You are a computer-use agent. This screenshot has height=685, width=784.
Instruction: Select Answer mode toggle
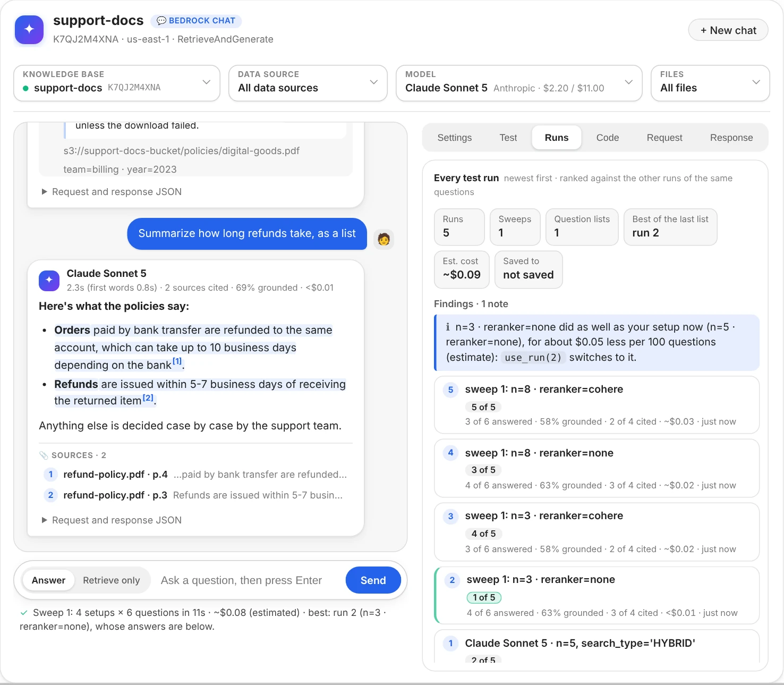click(48, 580)
